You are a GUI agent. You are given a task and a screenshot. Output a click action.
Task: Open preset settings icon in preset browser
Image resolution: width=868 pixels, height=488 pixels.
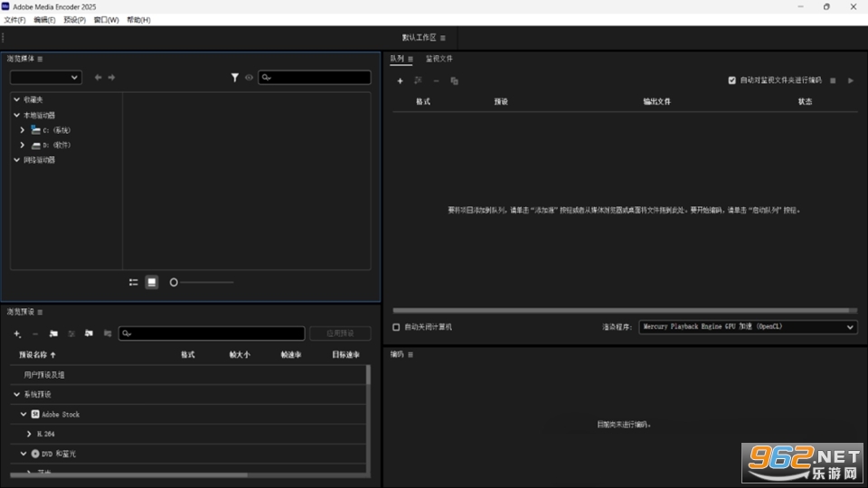pos(71,333)
